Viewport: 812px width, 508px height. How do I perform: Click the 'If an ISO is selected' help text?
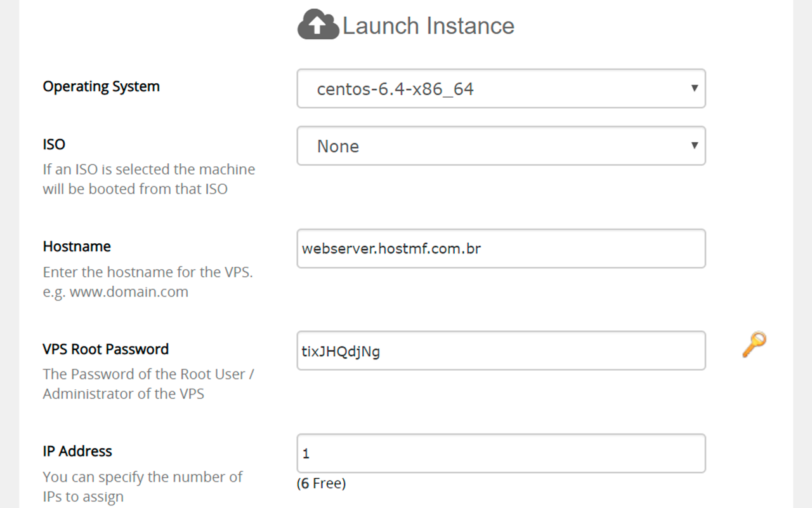tap(149, 179)
